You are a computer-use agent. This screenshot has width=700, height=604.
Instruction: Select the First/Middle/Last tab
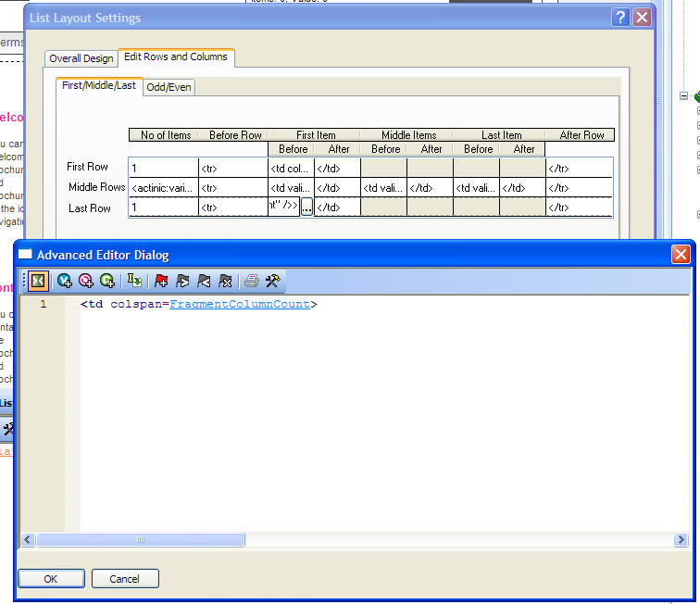pos(99,85)
